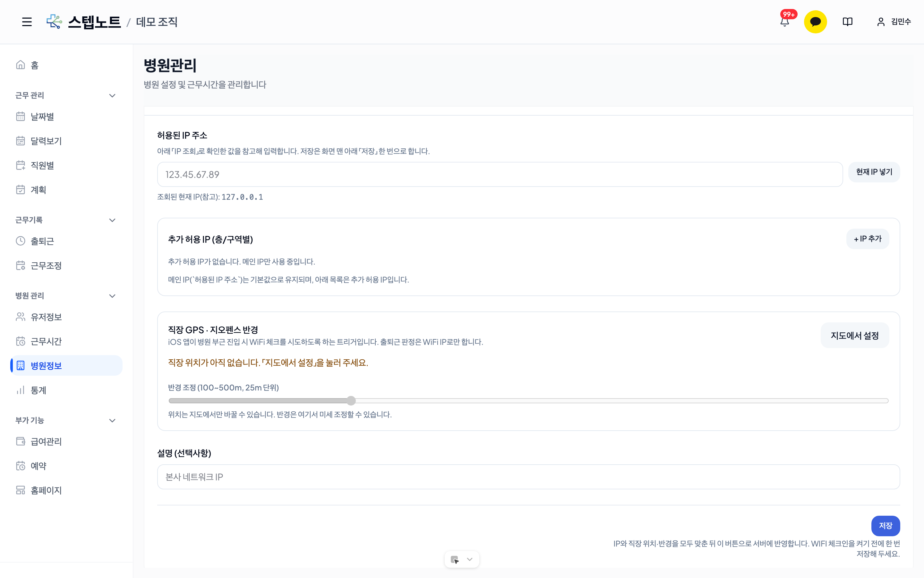This screenshot has width=924, height=578.
Task: Click the 통계 bar chart icon
Action: [x=21, y=390]
